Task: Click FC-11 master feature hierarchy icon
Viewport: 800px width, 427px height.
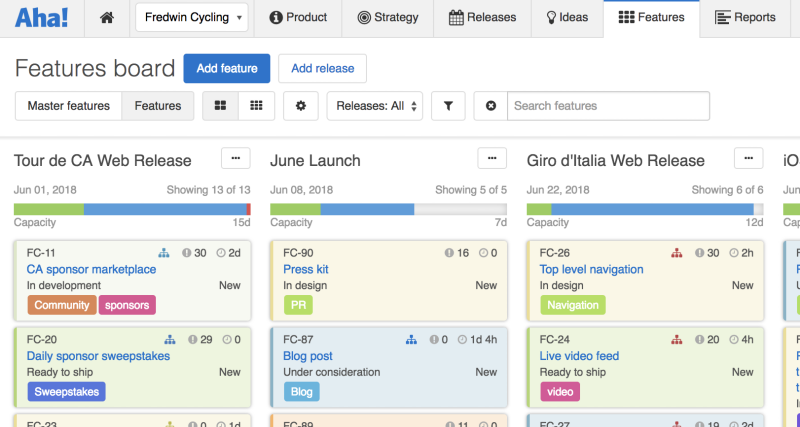Action: tap(164, 253)
